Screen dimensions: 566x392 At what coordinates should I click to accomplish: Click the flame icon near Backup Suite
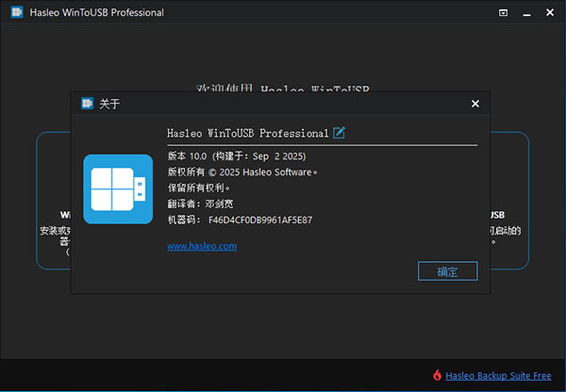point(437,375)
